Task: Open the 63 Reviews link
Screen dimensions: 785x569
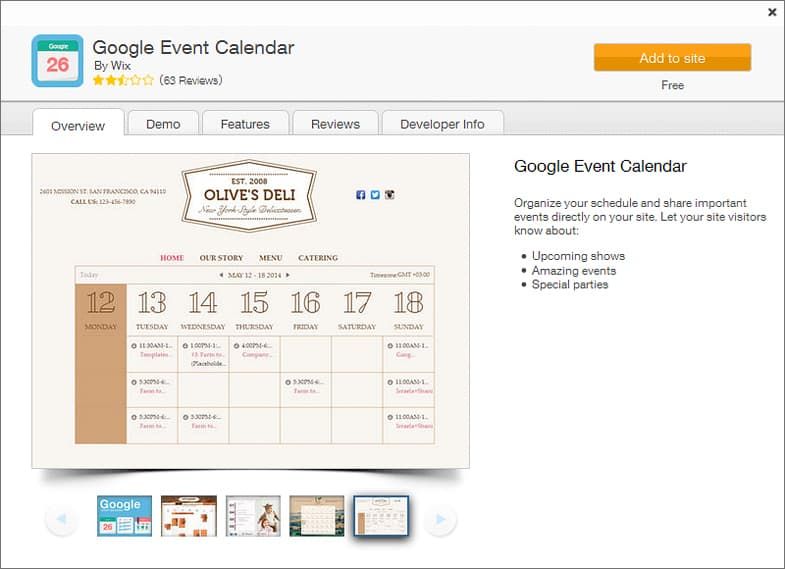Action: 191,80
